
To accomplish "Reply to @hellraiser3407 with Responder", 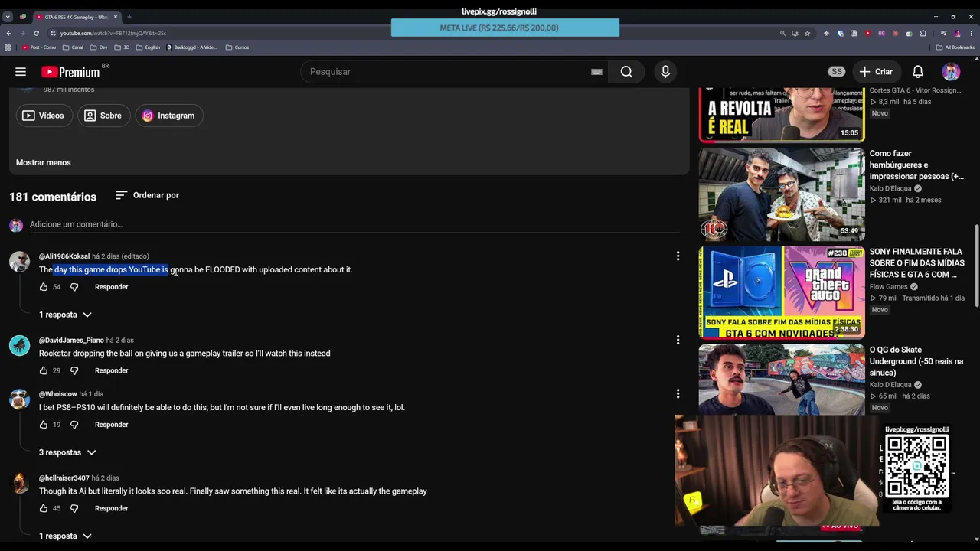I will (112, 508).
